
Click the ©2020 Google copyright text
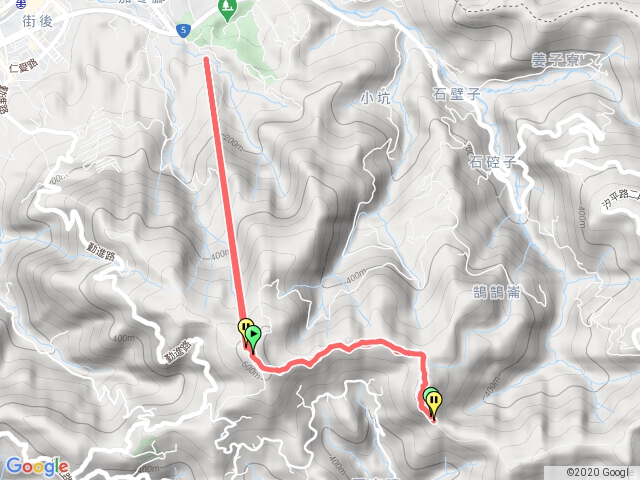point(600,472)
